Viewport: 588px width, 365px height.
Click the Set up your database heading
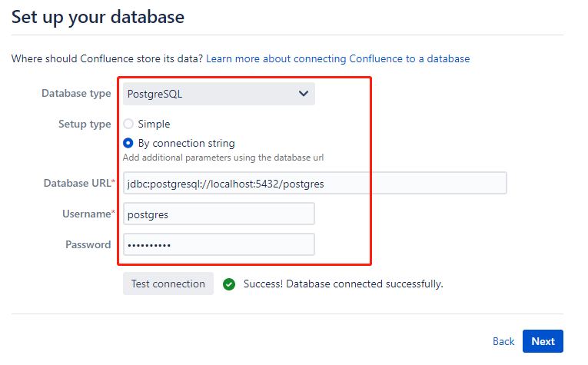98,16
